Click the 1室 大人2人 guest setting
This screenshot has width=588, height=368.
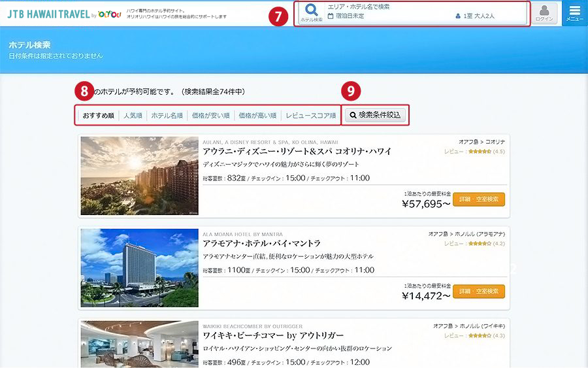[479, 16]
